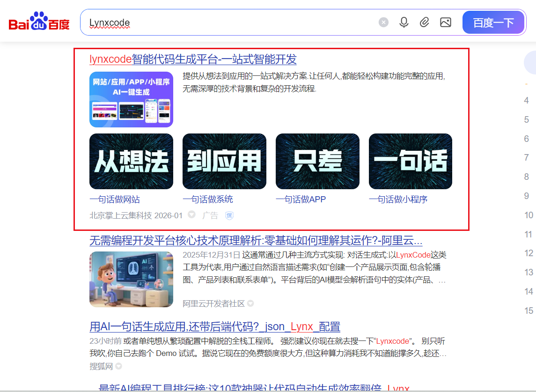Jump to result number 9 in sidebar
Screen dimensions: 536x392
[x=527, y=196]
